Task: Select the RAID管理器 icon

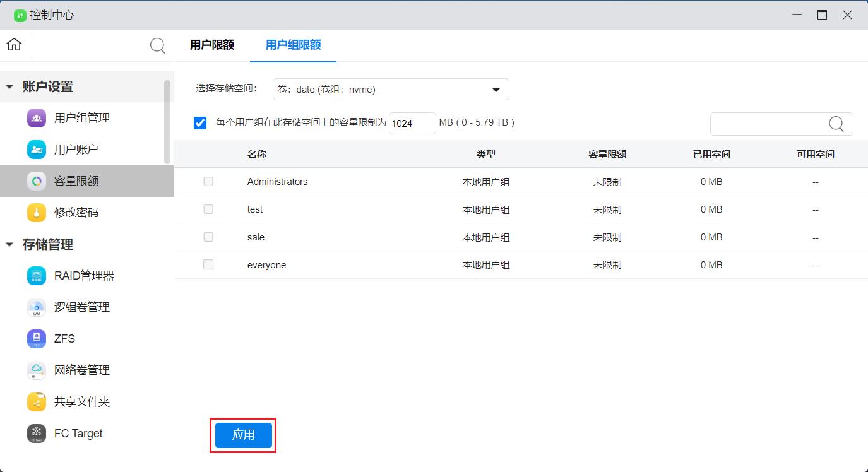Action: 36,275
